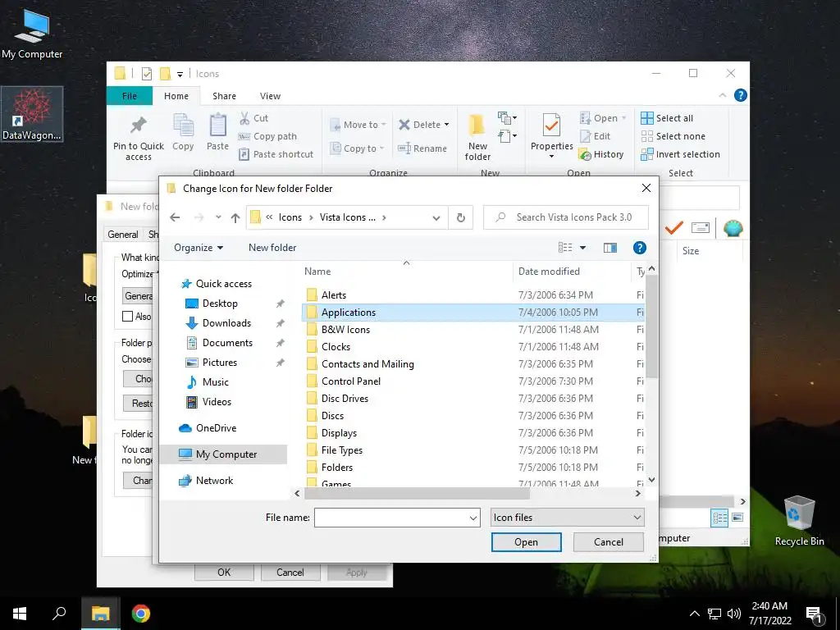Click Cancel in properties window
The height and width of the screenshot is (630, 840).
point(290,572)
